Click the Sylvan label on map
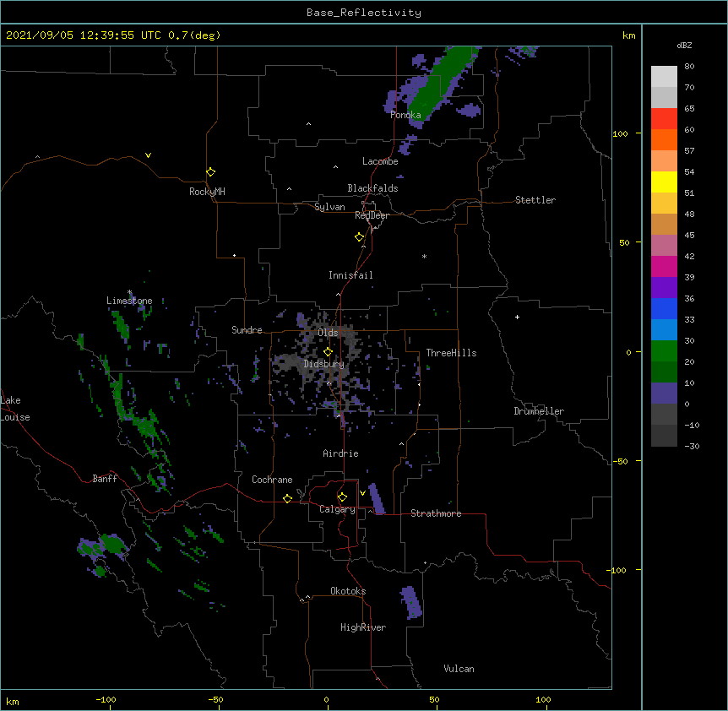Screen dimensions: 728x711 (x=329, y=207)
